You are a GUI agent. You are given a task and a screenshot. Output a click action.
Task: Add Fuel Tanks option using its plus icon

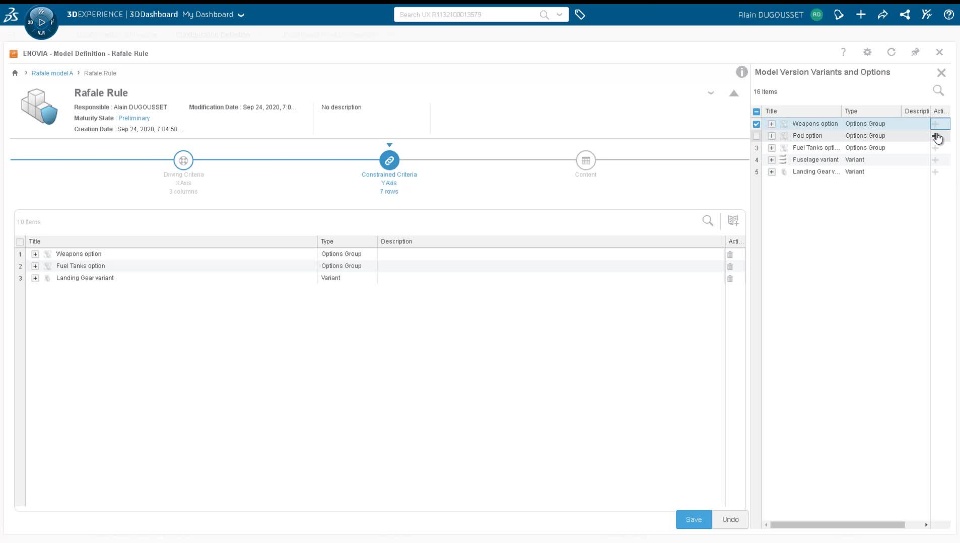pos(936,148)
